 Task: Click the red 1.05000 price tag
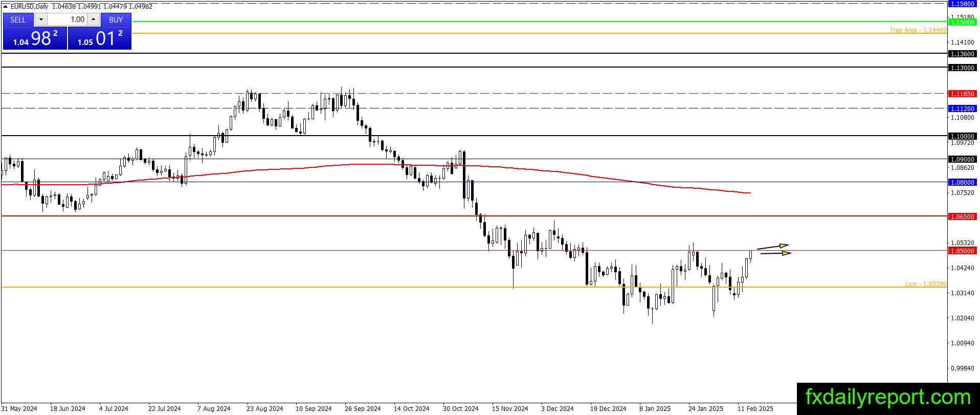[962, 251]
